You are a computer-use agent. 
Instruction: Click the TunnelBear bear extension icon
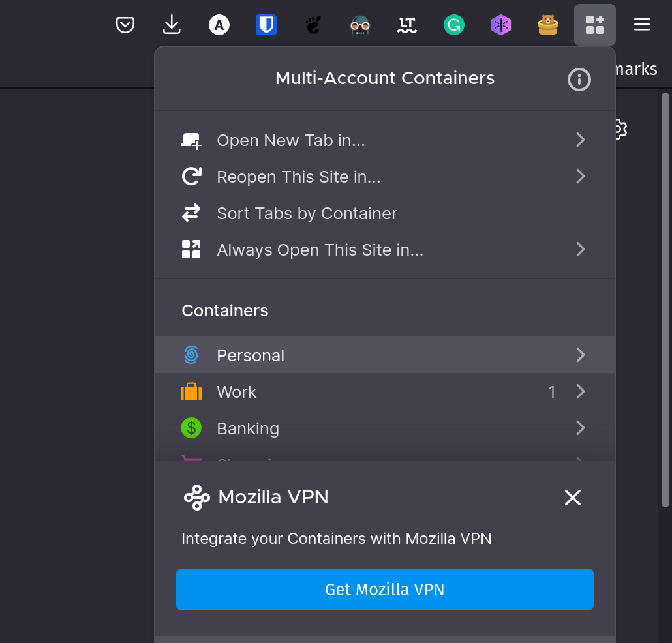[548, 25]
